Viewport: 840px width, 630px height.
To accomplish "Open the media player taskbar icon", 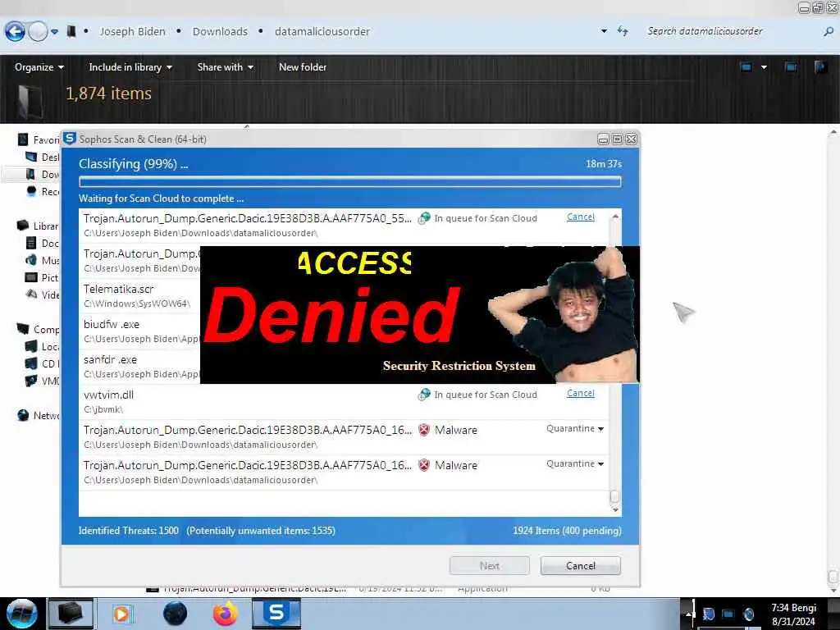I will pos(121,614).
